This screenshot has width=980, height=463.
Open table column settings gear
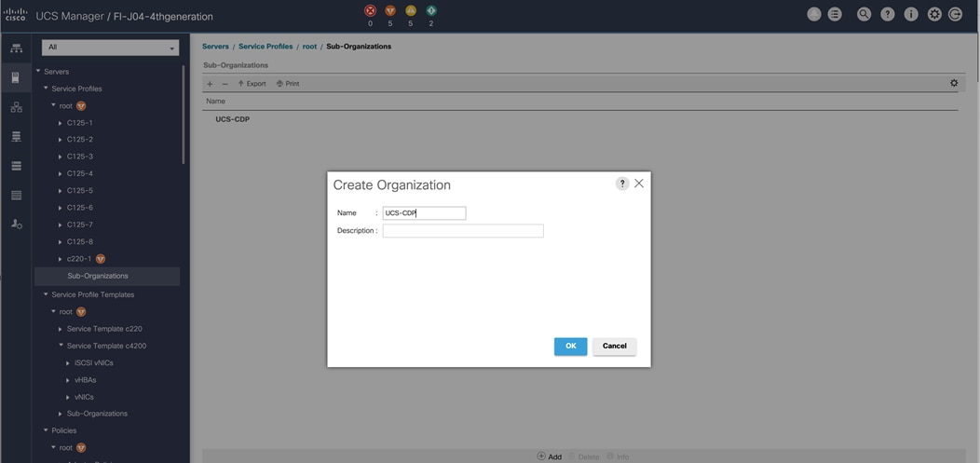tap(954, 83)
